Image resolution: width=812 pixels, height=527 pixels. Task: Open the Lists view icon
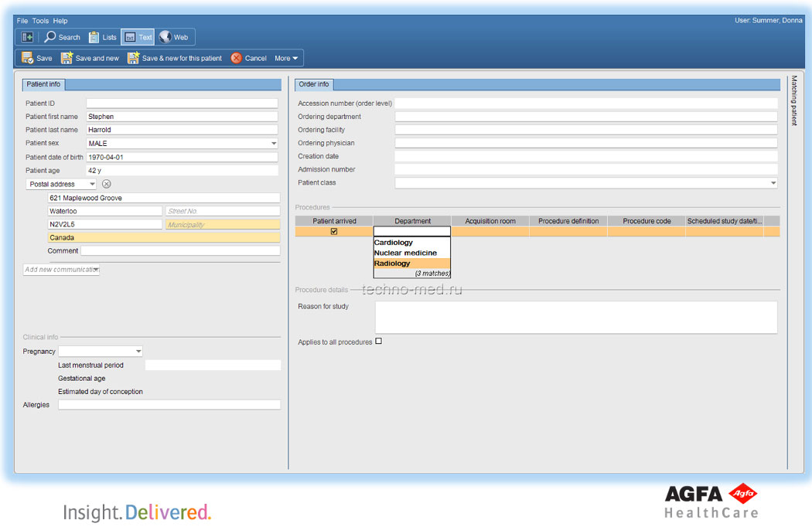coord(94,37)
